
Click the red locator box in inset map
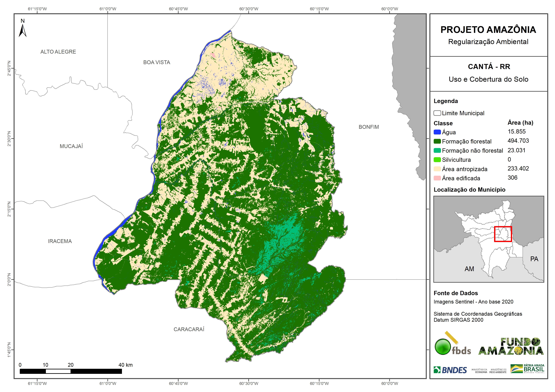[x=503, y=234]
